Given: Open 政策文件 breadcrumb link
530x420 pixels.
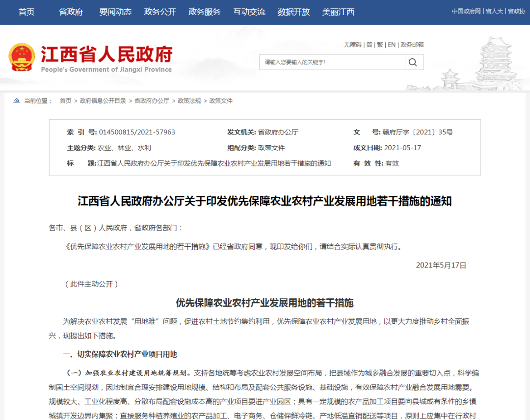Looking at the screenshot, I should pyautogui.click(x=221, y=101).
